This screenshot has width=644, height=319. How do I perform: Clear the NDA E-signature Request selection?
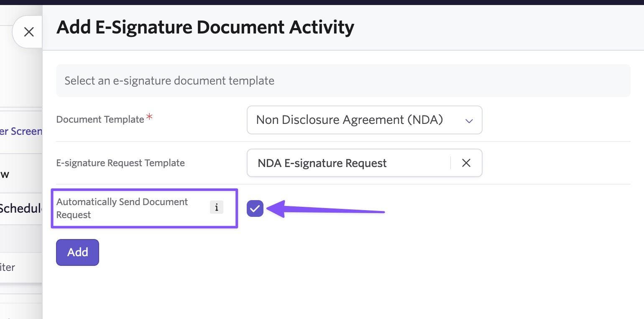click(466, 163)
